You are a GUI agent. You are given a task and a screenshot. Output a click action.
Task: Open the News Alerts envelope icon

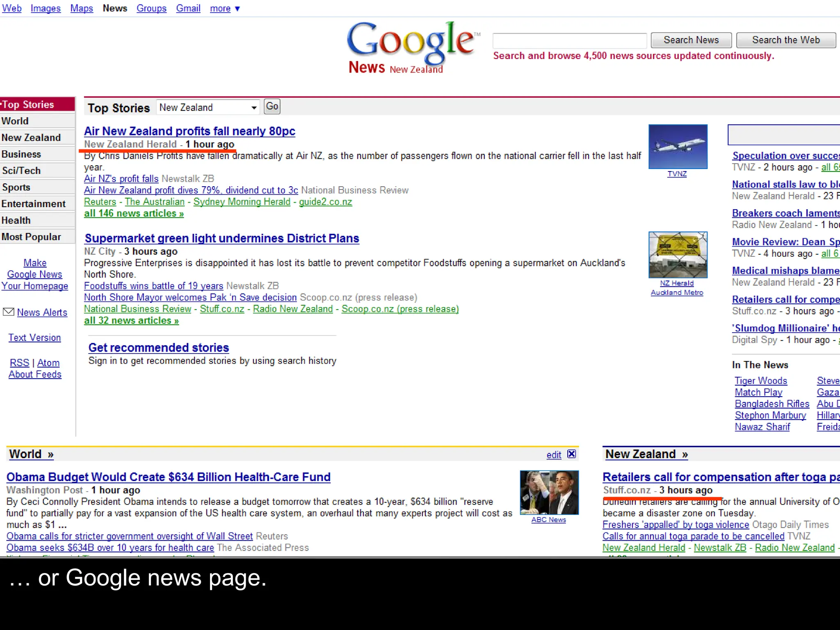8,312
